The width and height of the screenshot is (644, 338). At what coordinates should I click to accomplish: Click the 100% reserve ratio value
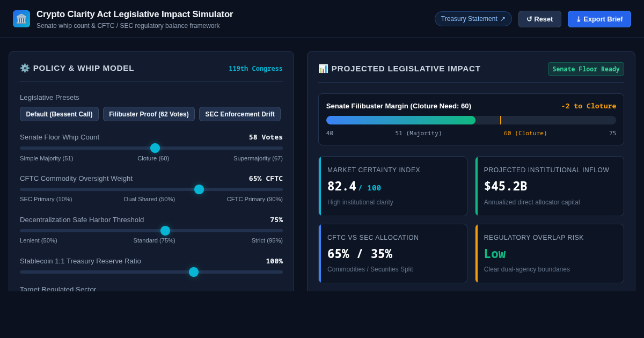(274, 261)
